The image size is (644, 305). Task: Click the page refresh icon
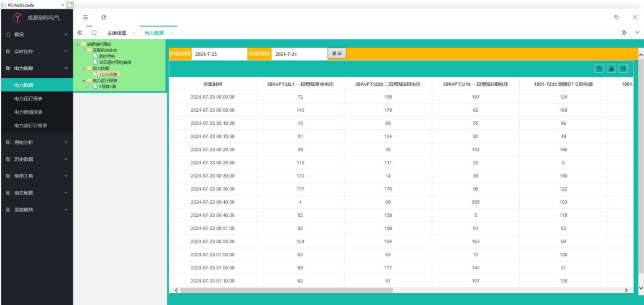(103, 17)
